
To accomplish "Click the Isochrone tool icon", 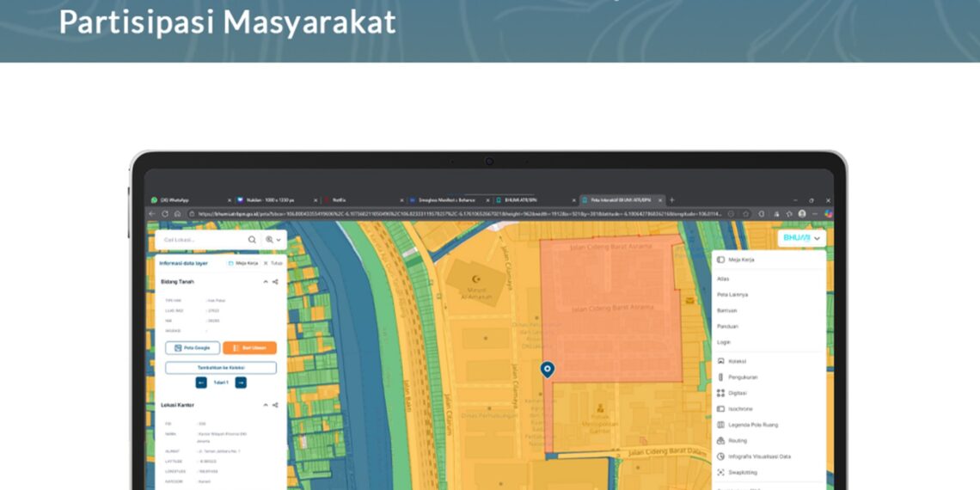I will (x=720, y=408).
